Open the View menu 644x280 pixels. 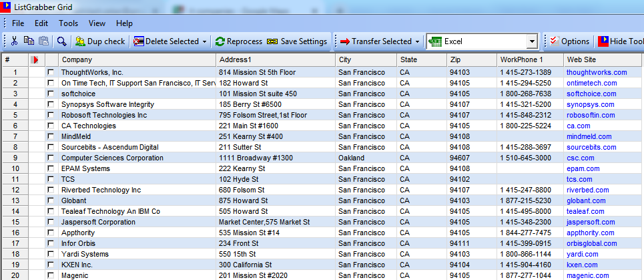pos(97,23)
